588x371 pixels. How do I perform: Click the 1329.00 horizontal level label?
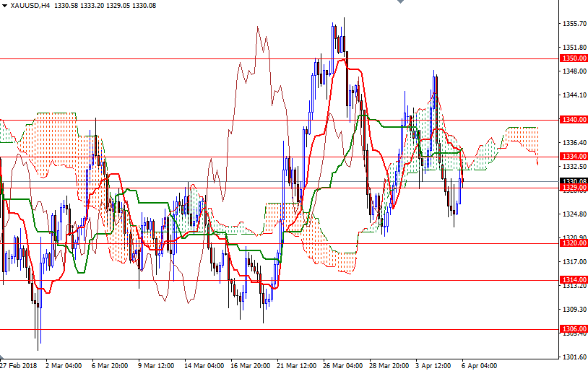coord(574,188)
